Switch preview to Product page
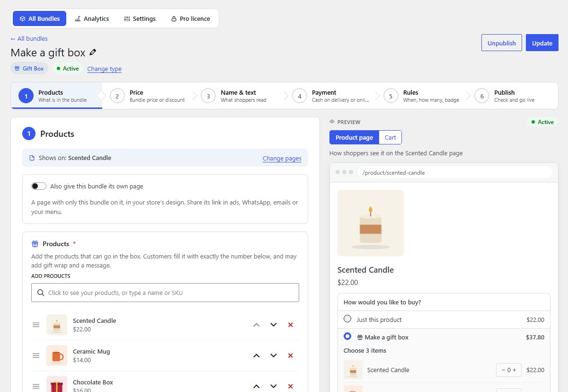 (x=354, y=137)
